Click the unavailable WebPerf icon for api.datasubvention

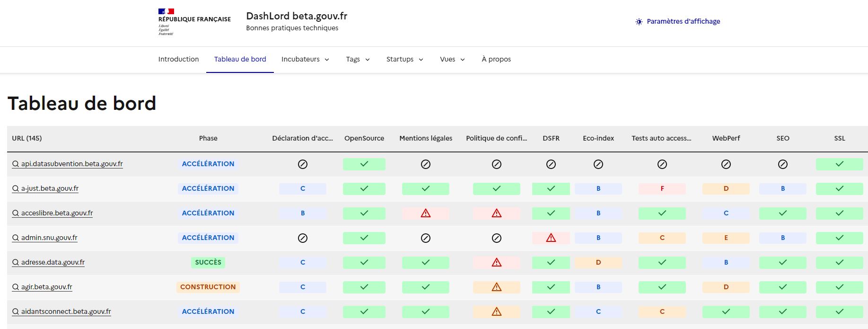726,164
